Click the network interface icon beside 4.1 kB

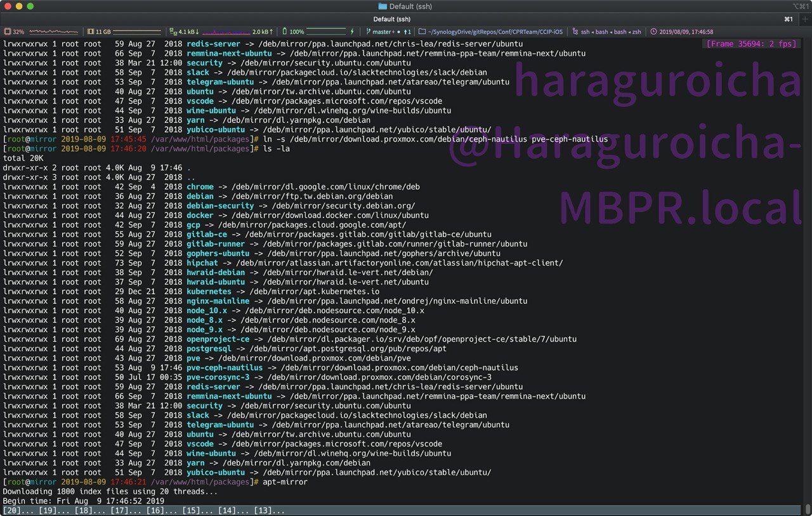pos(174,32)
